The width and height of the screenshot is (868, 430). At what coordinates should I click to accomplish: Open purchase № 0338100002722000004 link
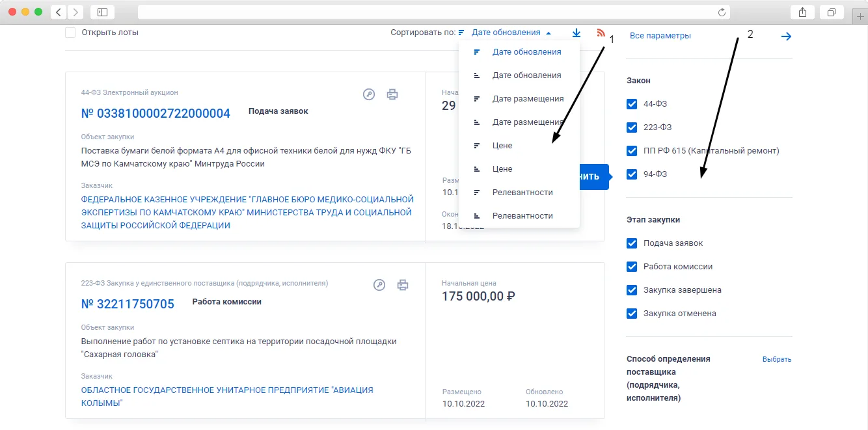point(156,114)
